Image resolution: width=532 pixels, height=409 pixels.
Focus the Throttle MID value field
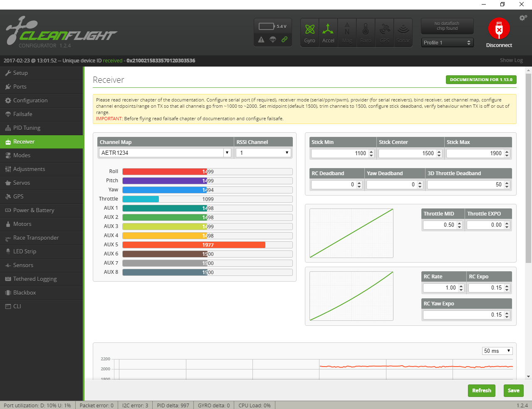pos(443,225)
